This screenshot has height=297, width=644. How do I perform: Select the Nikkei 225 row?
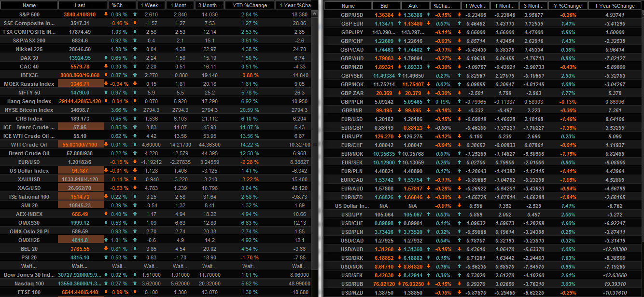tap(29, 49)
